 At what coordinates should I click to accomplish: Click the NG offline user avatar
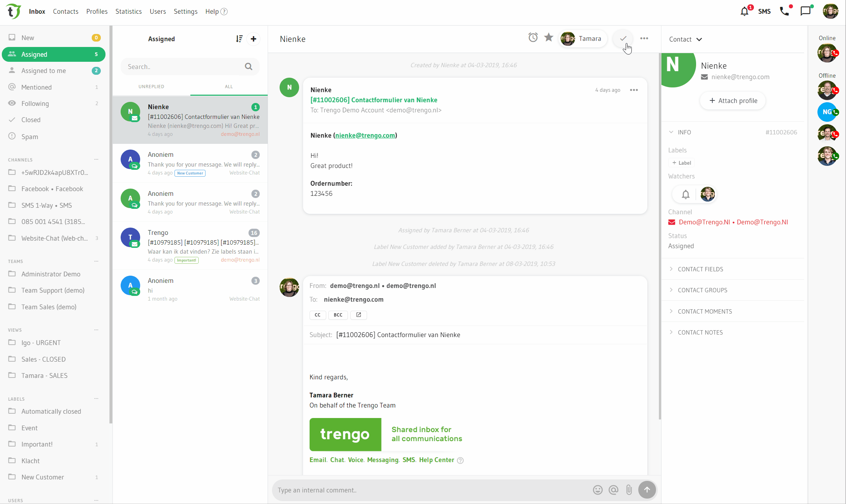pyautogui.click(x=827, y=112)
